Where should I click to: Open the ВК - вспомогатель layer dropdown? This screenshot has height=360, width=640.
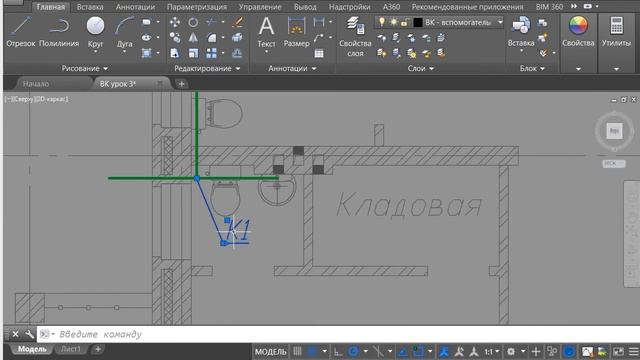point(500,22)
